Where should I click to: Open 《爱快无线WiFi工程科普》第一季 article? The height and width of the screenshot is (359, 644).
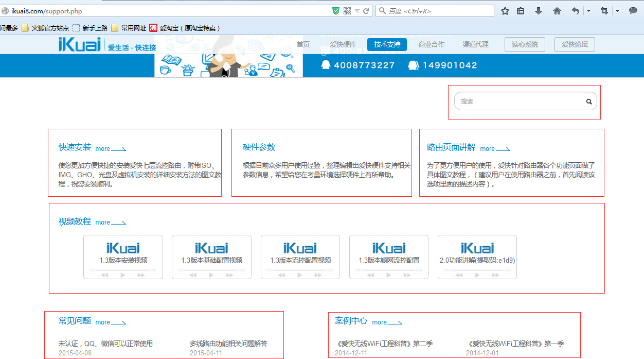click(x=515, y=344)
